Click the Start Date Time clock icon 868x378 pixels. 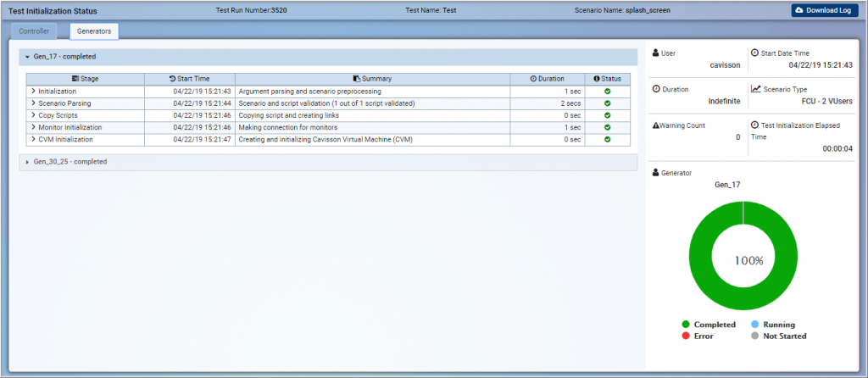point(754,53)
